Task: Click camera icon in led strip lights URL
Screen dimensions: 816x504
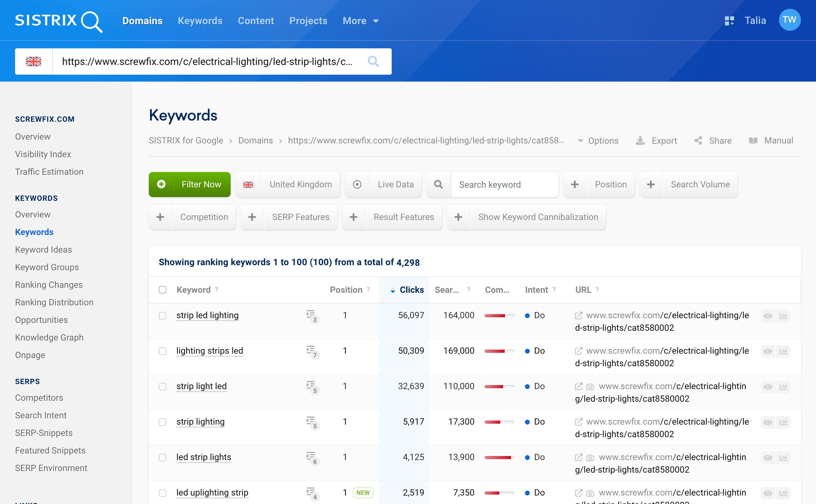Action: pos(590,458)
